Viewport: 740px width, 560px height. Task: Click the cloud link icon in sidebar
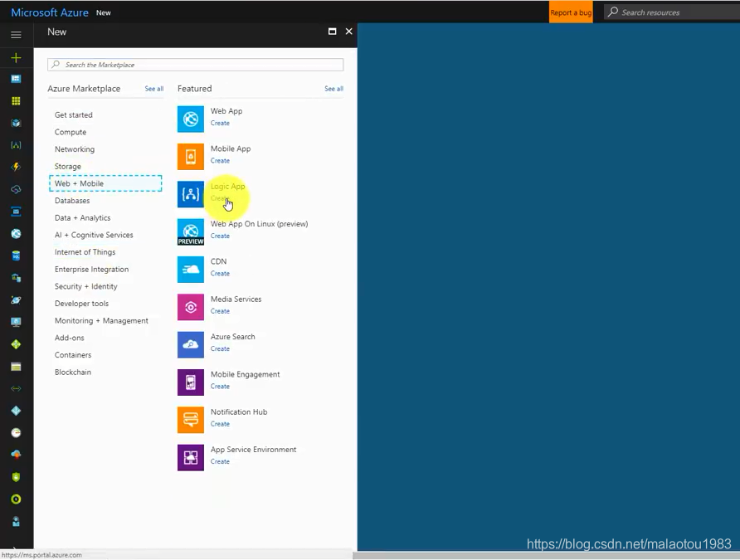click(16, 189)
